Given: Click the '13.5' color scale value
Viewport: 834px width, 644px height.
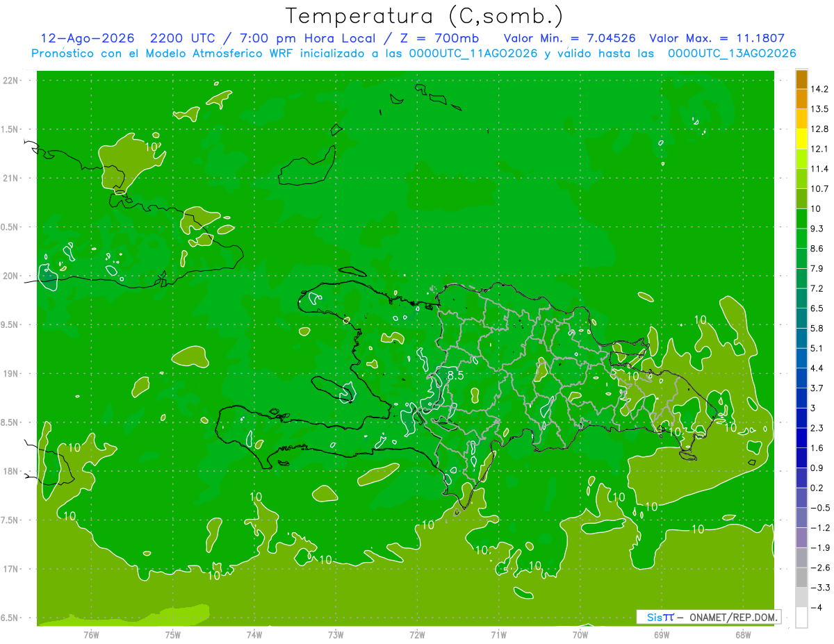Looking at the screenshot, I should tap(819, 109).
